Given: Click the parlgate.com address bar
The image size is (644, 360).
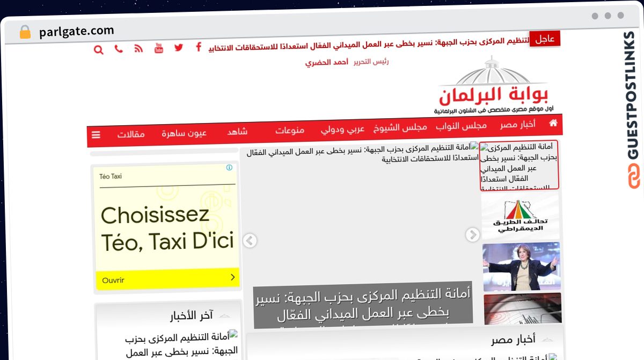Looking at the screenshot, I should click(x=77, y=32).
